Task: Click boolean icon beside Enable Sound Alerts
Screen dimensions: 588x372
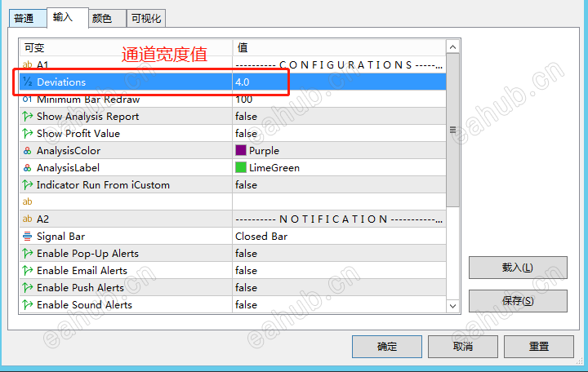Action: click(28, 304)
